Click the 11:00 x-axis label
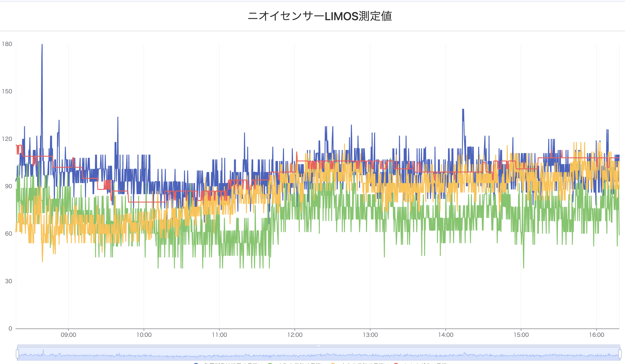 (x=219, y=335)
